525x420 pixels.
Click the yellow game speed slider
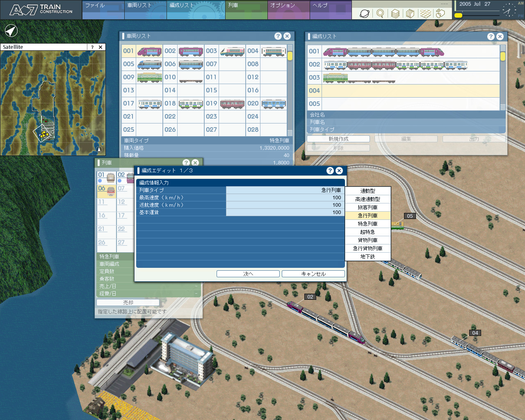(459, 15)
